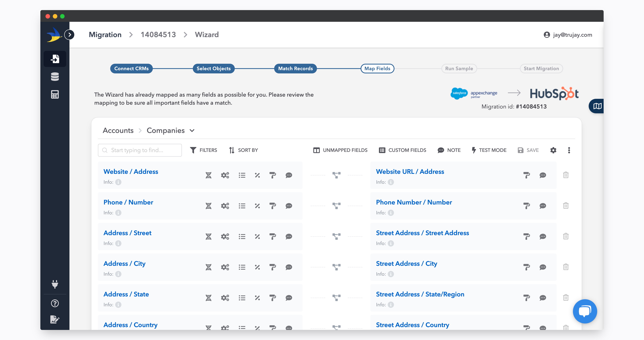Open the chat bubble widget at bottom right
The height and width of the screenshot is (340, 644).
585,311
